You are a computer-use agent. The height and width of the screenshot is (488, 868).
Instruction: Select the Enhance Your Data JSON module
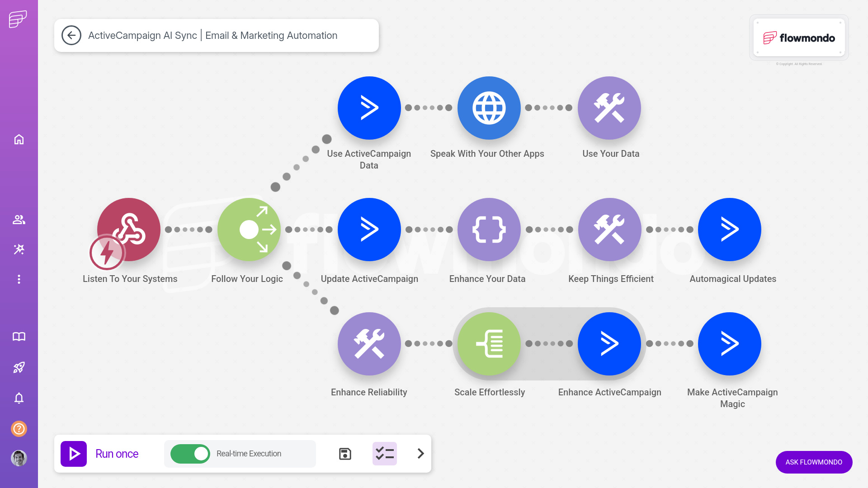489,230
